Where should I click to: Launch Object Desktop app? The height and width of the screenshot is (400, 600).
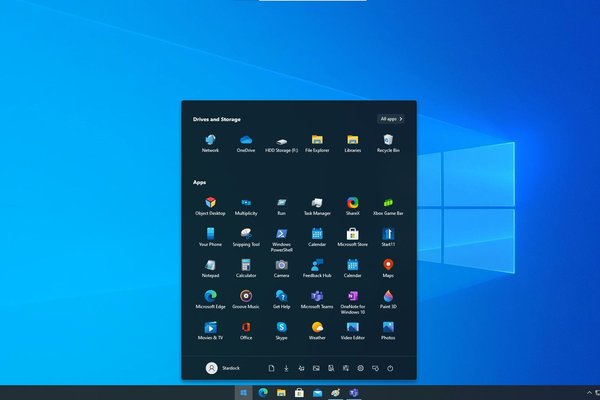(210, 206)
